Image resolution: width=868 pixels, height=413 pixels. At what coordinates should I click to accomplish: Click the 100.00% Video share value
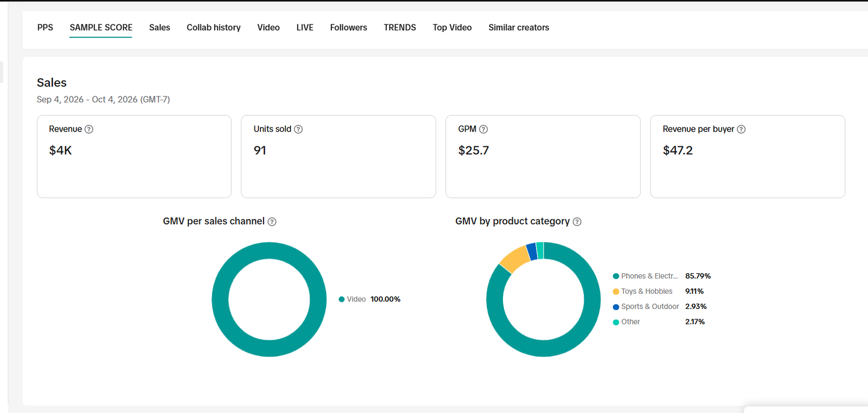(x=385, y=299)
